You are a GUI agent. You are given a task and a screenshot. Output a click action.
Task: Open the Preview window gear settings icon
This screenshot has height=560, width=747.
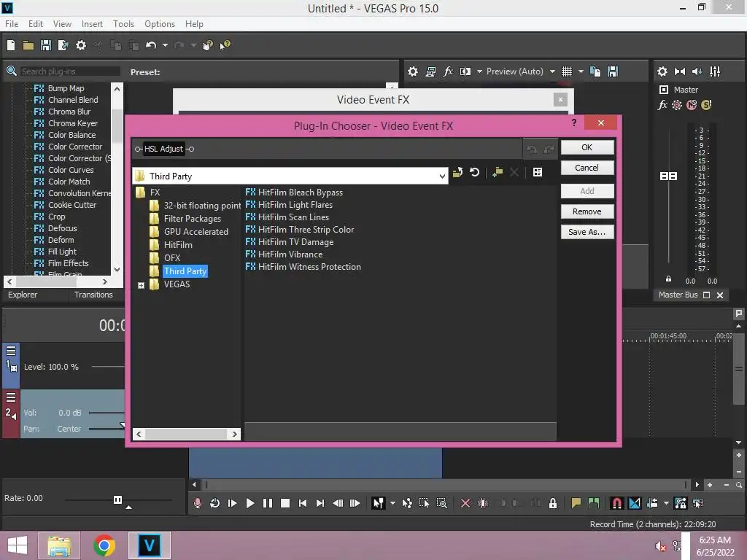[413, 71]
